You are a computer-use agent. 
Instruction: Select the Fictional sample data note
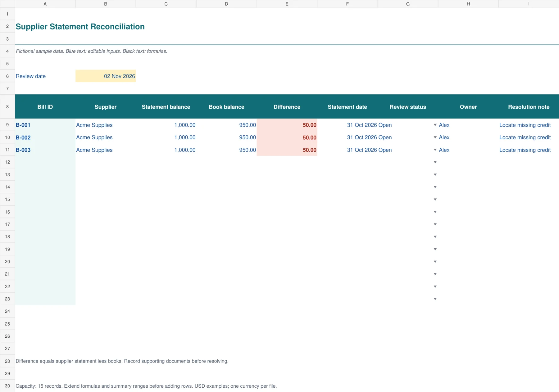[x=91, y=51]
